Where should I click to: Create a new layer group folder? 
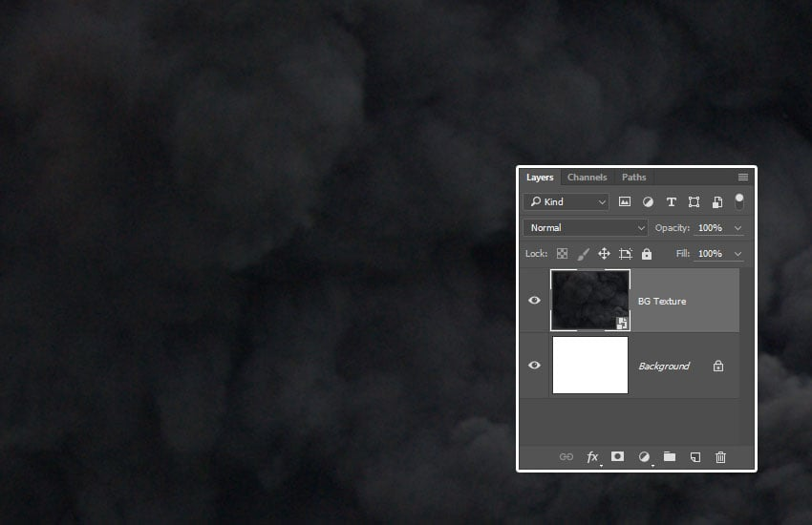click(670, 457)
